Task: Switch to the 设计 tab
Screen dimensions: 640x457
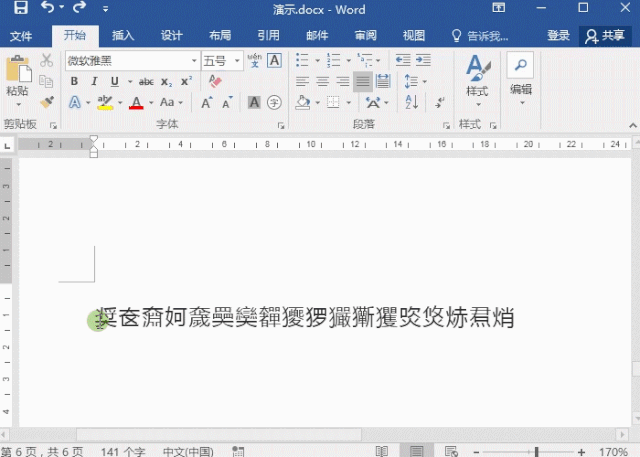Action: (171, 36)
